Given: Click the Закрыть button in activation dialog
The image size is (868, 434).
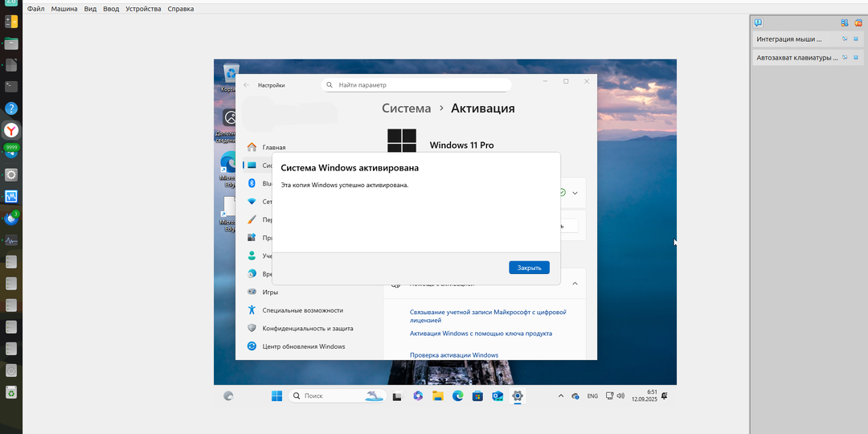Looking at the screenshot, I should coord(529,268).
